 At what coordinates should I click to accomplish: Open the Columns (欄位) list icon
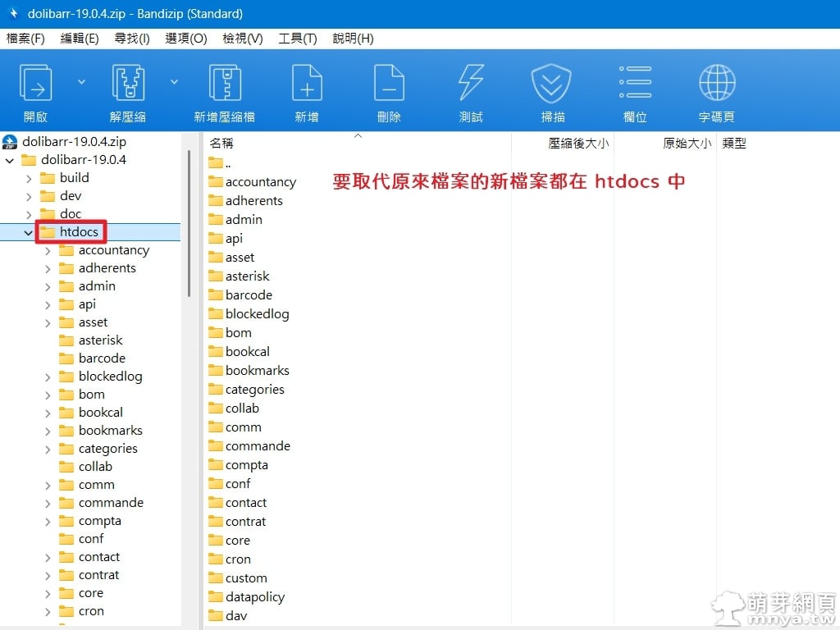pos(635,84)
